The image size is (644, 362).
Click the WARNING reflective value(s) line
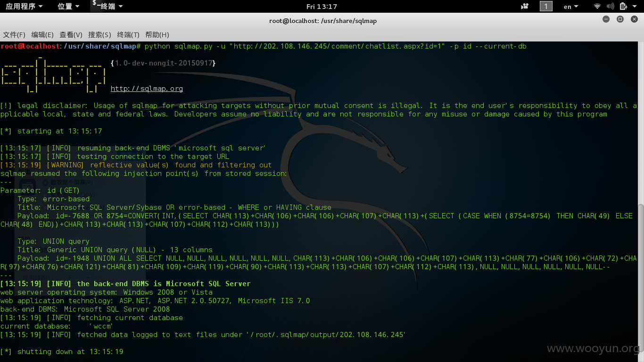(x=136, y=165)
